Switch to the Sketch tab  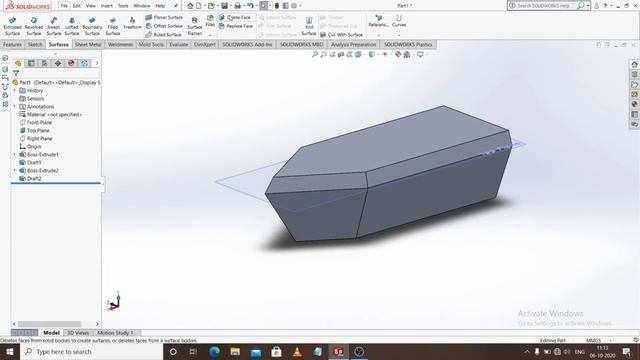coord(35,44)
